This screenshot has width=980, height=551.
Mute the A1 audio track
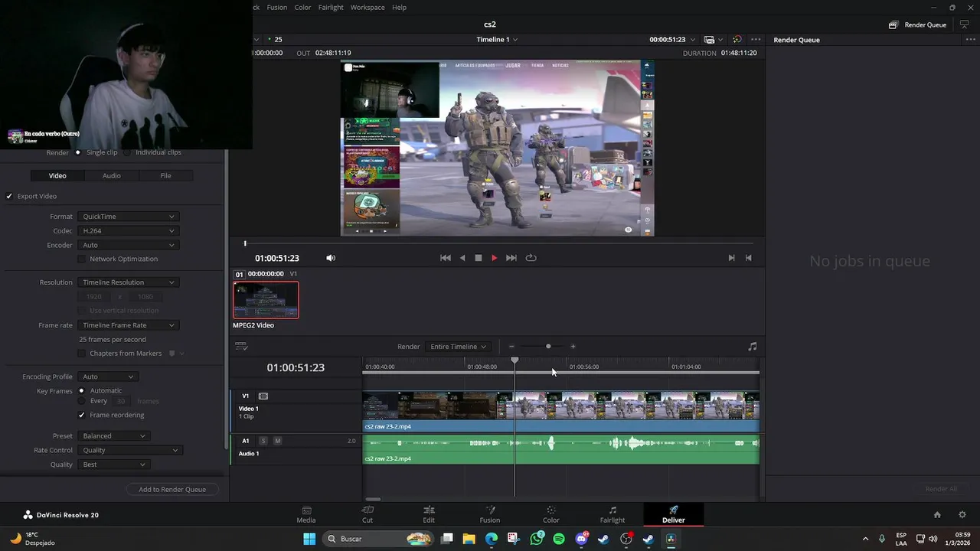coord(277,441)
